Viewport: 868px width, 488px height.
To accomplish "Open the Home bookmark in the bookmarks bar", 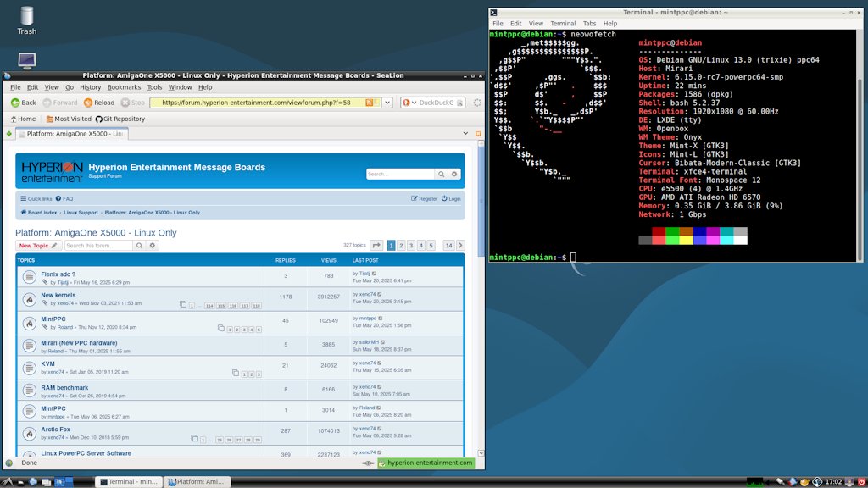I will tap(23, 119).
